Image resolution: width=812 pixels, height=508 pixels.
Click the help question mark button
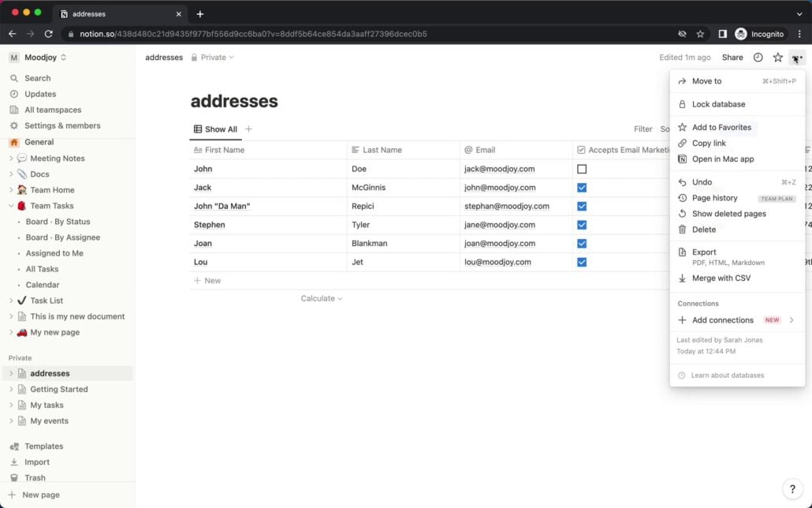(x=792, y=489)
